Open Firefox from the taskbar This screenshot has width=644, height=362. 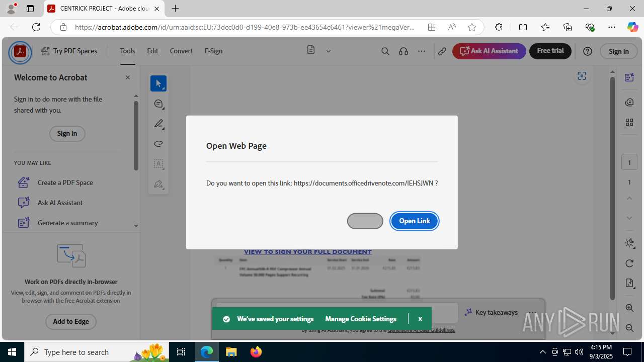pos(256,352)
